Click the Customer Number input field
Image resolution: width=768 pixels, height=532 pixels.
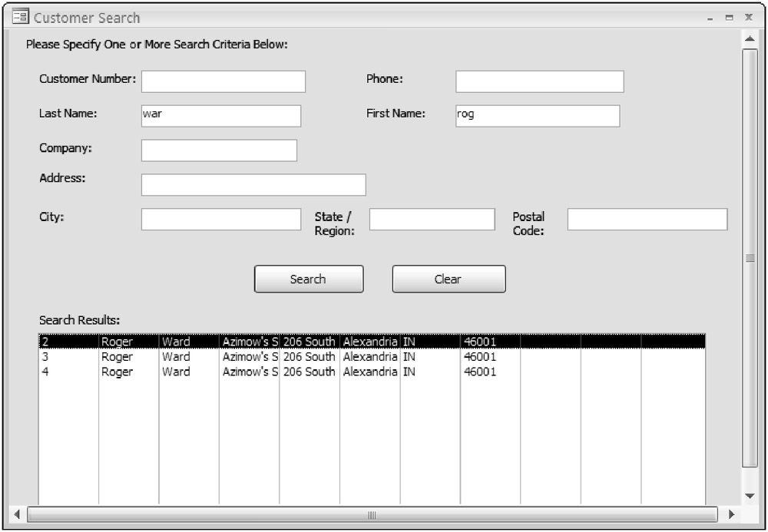click(x=223, y=81)
